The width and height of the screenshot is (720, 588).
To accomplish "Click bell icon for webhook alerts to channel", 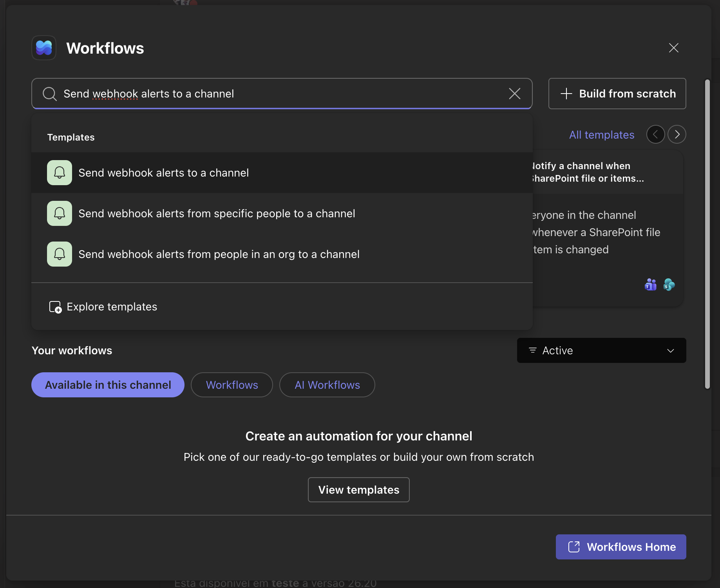I will point(60,173).
